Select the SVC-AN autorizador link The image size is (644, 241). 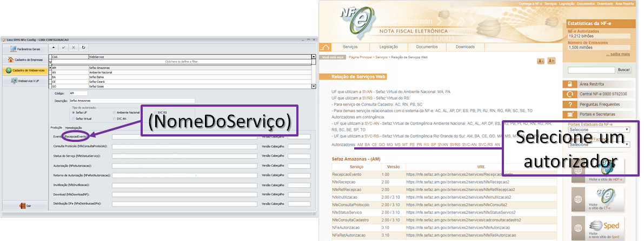tap(469, 145)
